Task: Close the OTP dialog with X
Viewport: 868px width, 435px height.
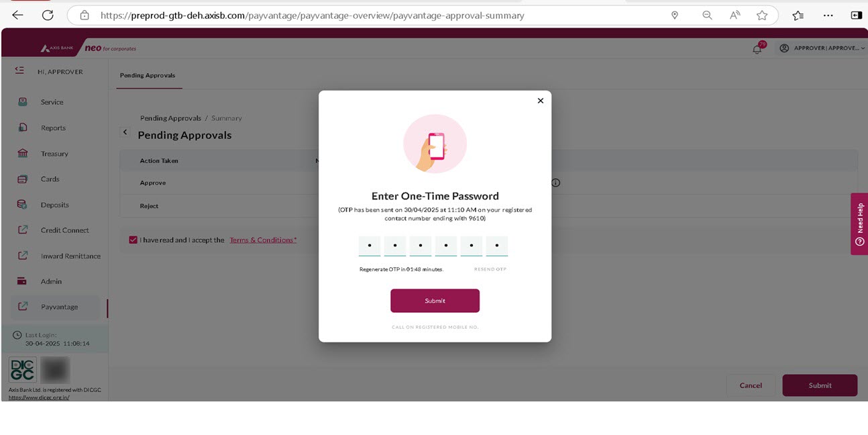Action: click(540, 101)
